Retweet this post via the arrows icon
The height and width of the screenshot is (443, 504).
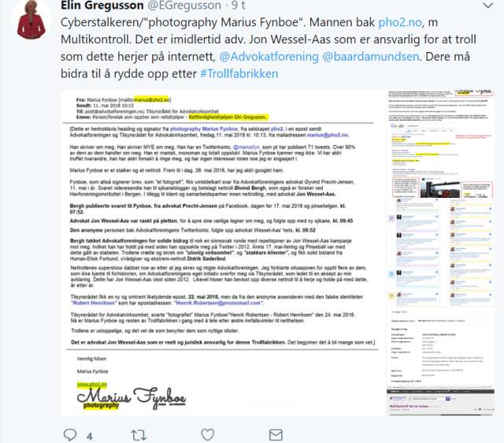[x=139, y=435]
